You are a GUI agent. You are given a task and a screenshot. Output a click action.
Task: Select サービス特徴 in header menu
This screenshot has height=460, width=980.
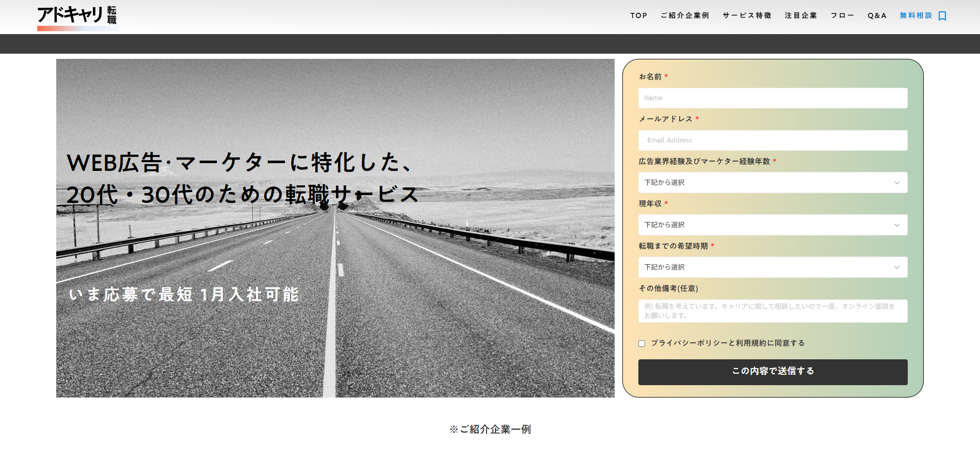[747, 15]
